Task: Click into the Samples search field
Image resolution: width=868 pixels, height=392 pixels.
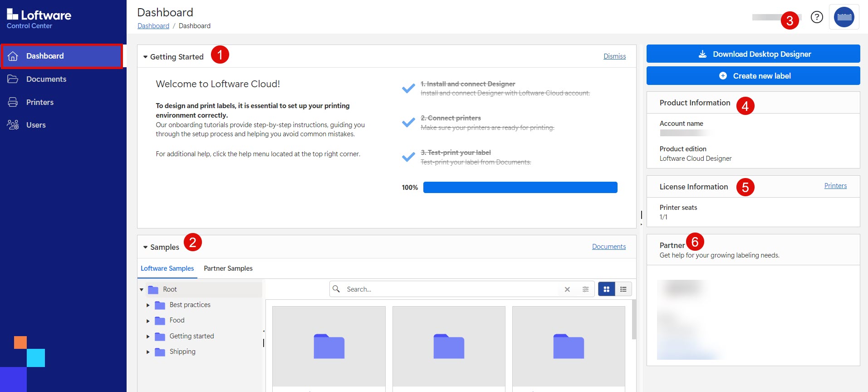Action: [449, 289]
